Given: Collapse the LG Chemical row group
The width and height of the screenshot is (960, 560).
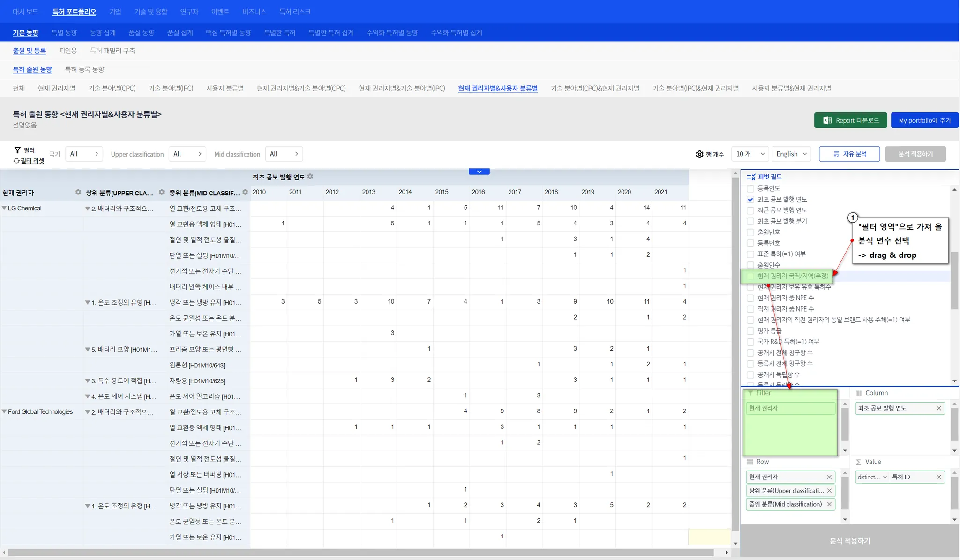Looking at the screenshot, I should click(4, 208).
